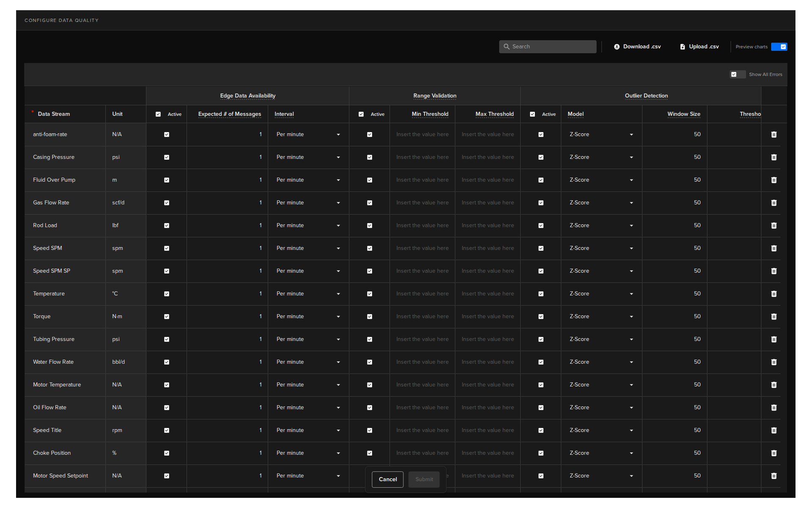Click the Download .csv icon

click(617, 47)
